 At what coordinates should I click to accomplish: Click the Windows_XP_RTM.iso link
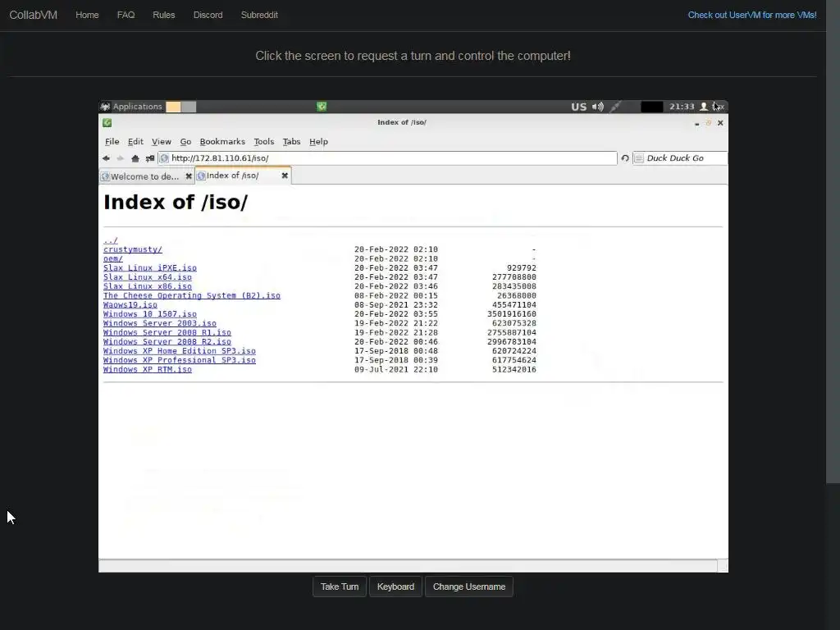pos(148,370)
